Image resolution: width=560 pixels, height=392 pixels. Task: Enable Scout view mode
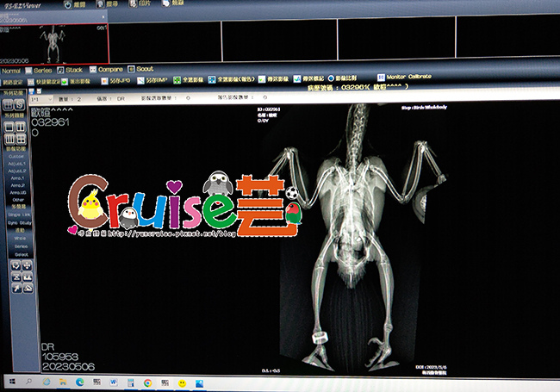click(140, 69)
